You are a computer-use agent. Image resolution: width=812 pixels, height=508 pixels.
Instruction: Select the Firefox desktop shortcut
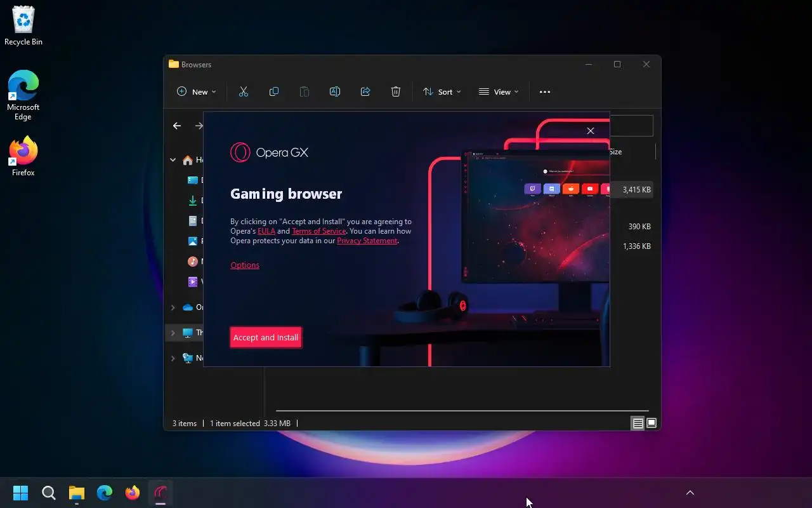tap(23, 156)
